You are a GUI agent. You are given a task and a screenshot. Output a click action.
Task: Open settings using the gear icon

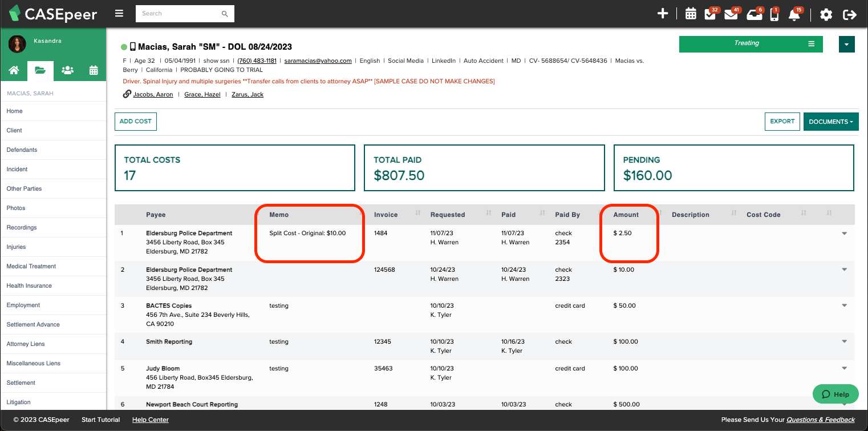pyautogui.click(x=826, y=14)
